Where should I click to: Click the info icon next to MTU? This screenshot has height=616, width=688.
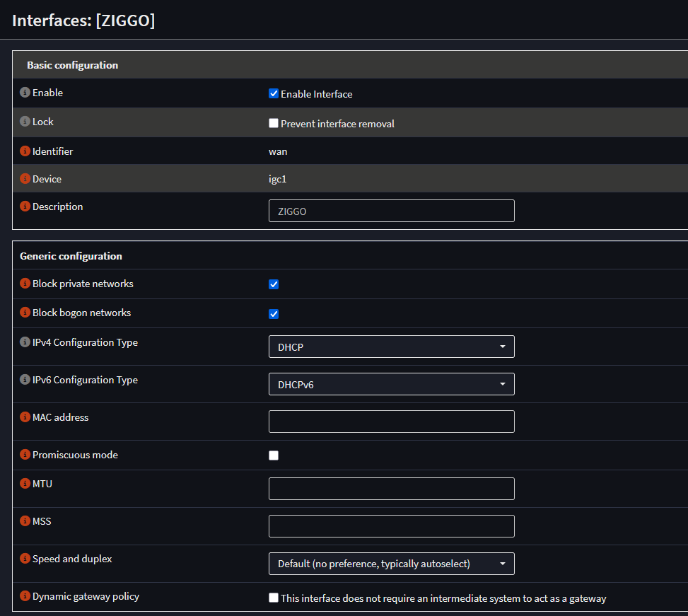click(x=25, y=484)
